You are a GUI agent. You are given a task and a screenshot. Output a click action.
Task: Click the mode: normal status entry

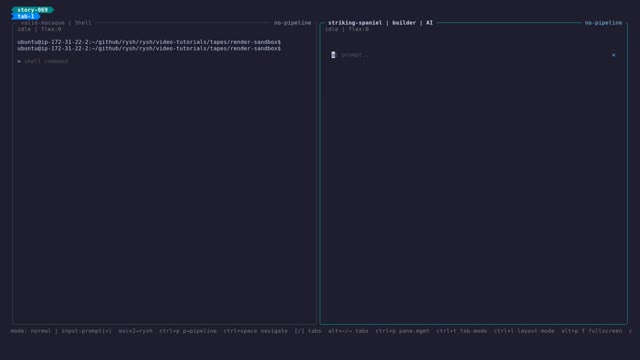[x=31, y=331]
